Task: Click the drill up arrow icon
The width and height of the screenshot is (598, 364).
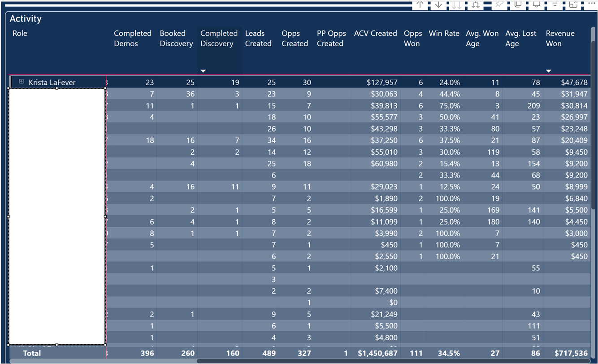Action: click(420, 4)
